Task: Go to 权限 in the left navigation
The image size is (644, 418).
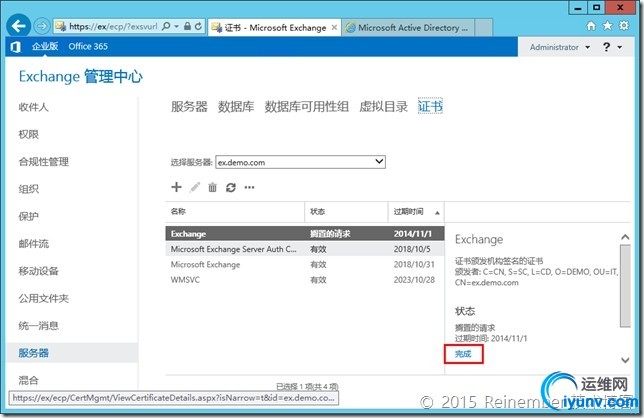Action: (28, 134)
